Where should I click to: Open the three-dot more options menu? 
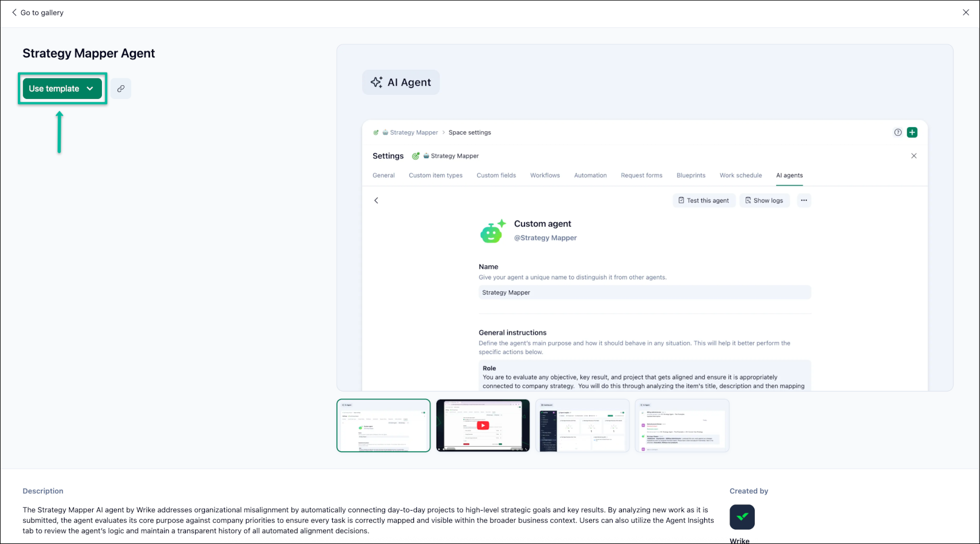click(x=804, y=200)
